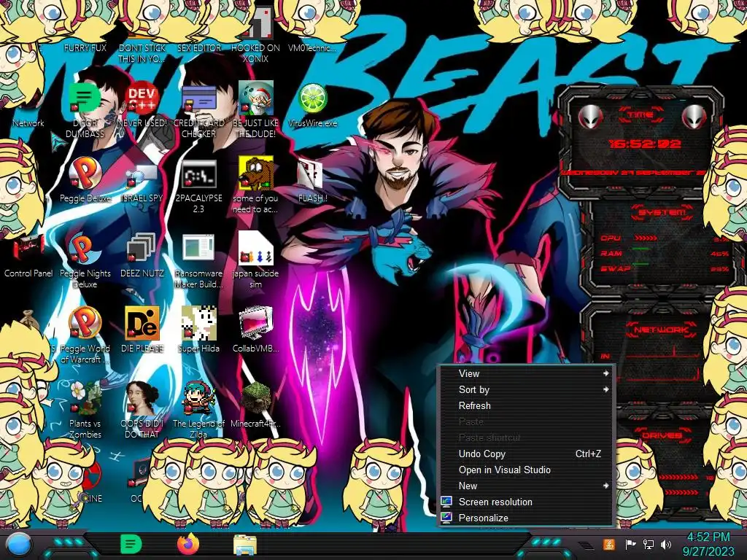Screen dimensions: 747x560
Task: Click the 'FURRY FUX' icon label
Action: coord(85,48)
